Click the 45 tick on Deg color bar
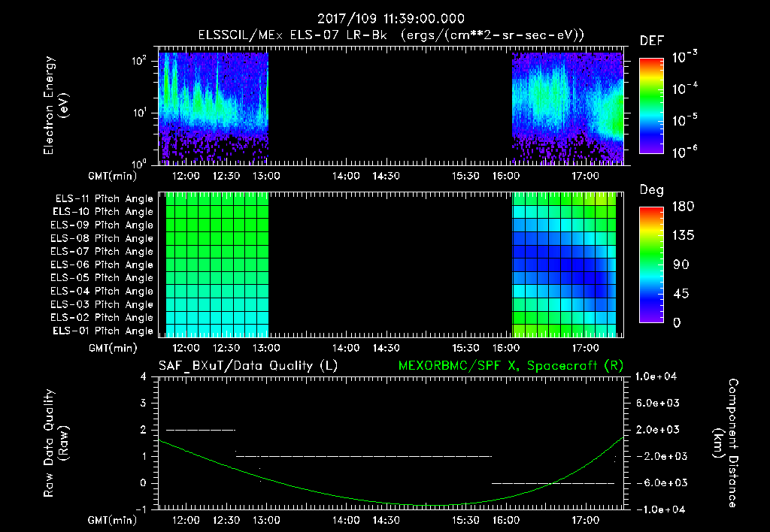 [681, 294]
